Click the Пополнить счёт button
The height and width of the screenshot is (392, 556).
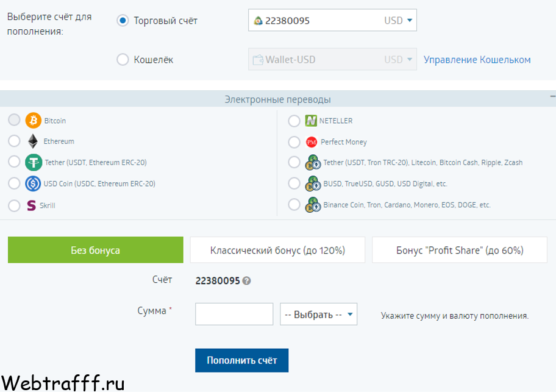pyautogui.click(x=242, y=360)
